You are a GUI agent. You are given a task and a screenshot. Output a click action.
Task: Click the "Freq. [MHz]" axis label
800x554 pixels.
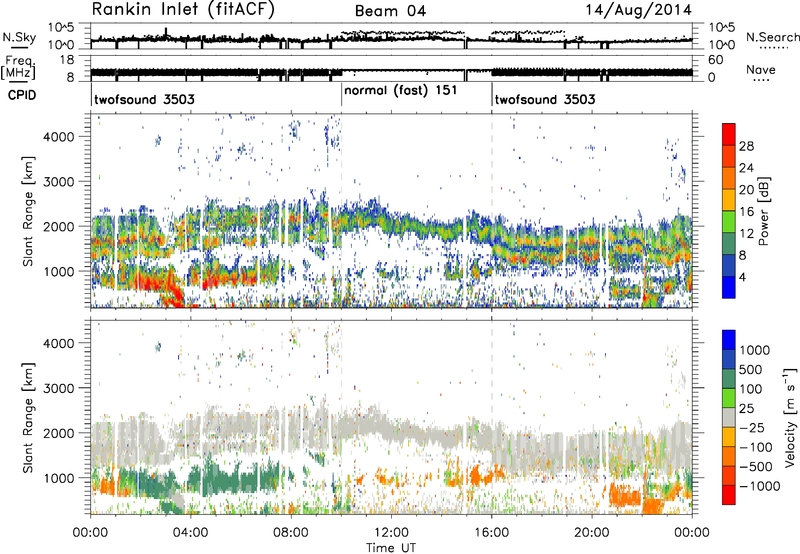point(19,67)
